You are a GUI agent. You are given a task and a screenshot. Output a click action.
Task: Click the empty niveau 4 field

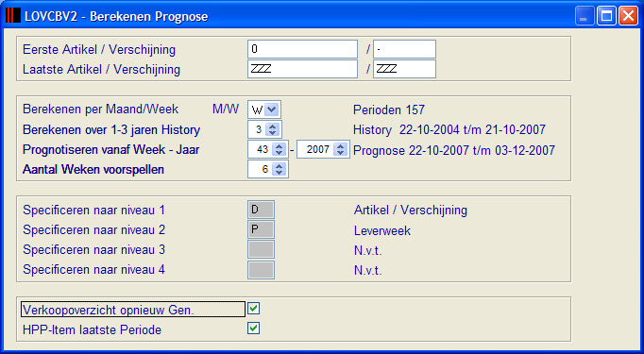click(x=261, y=270)
